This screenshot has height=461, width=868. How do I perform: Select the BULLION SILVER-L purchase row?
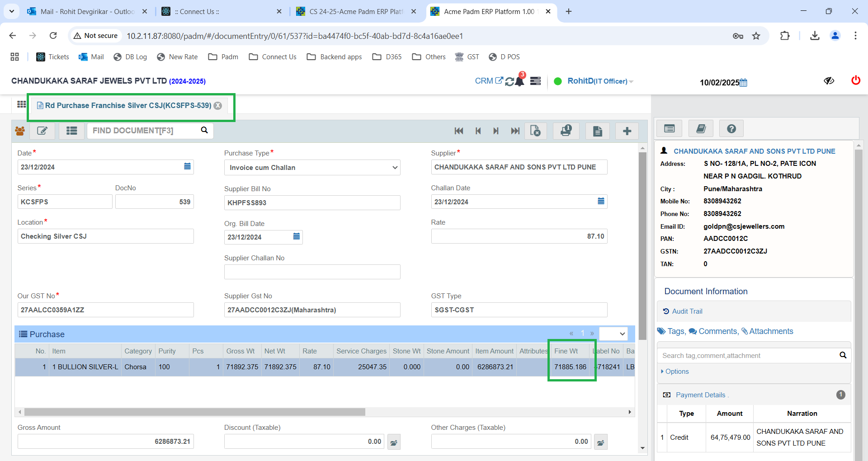pyautogui.click(x=325, y=367)
